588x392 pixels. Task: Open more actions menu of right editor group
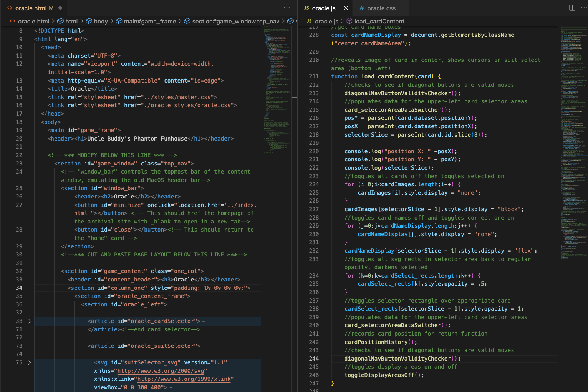[x=584, y=8]
